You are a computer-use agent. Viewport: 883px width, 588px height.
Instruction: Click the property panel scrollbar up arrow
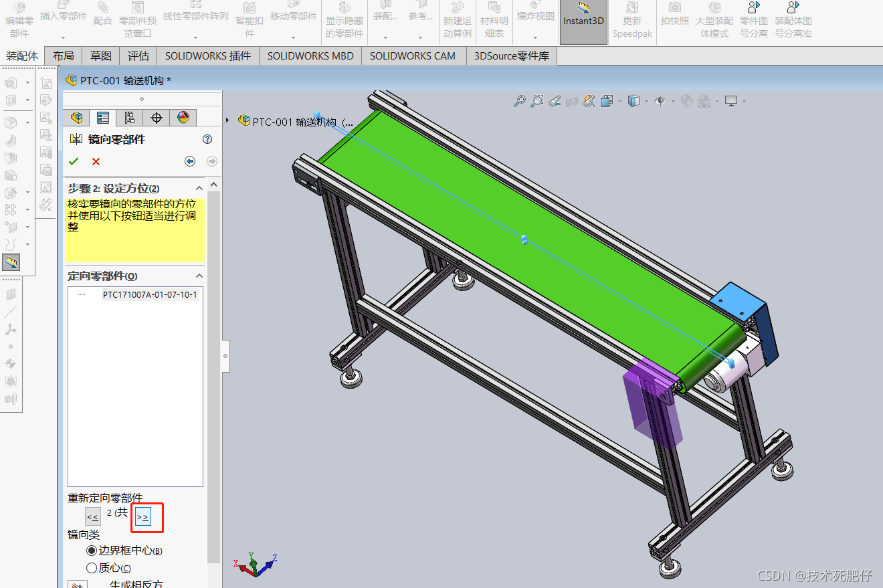click(x=214, y=185)
